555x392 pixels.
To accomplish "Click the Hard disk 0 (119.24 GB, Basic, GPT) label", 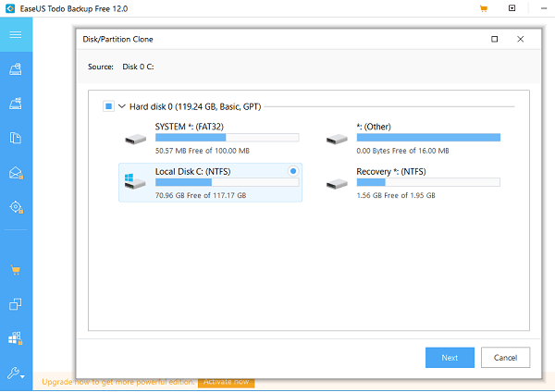I will 195,106.
